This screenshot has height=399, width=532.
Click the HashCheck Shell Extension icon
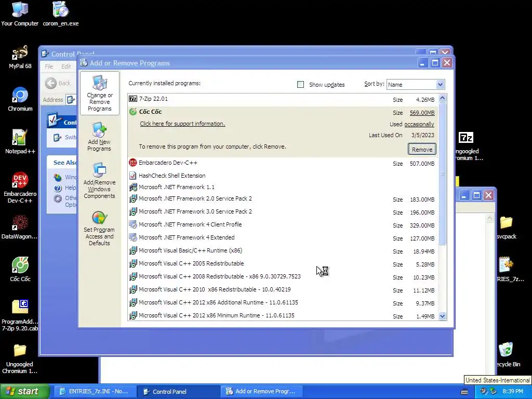click(133, 176)
